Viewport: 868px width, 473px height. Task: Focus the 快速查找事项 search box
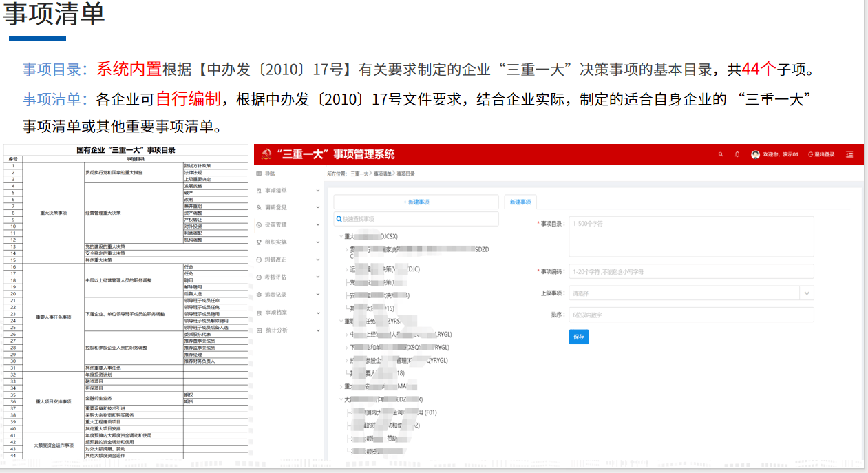tap(416, 219)
